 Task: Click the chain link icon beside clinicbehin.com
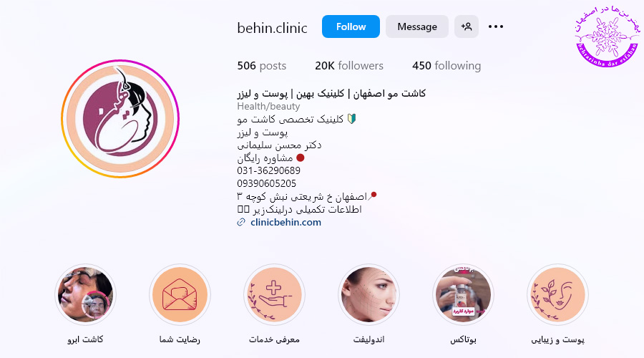point(241,223)
